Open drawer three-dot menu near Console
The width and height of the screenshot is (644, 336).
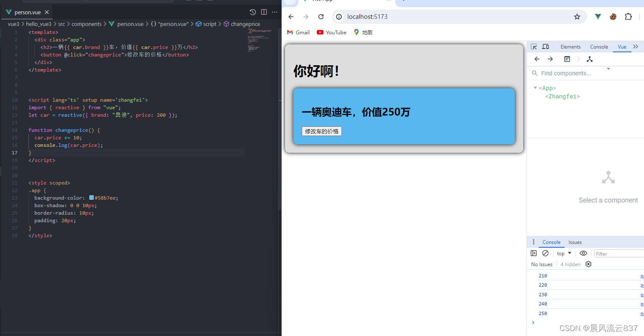[x=533, y=242]
